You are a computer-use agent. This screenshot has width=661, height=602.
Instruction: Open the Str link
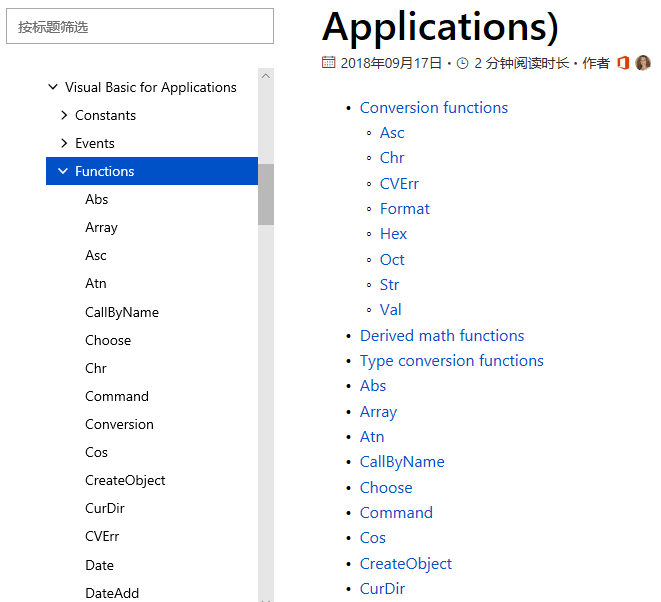390,285
